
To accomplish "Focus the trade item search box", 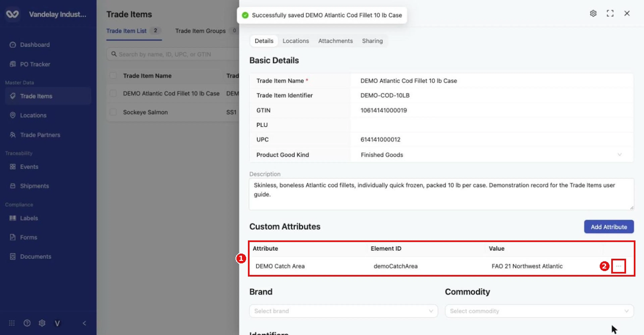I will [x=173, y=54].
